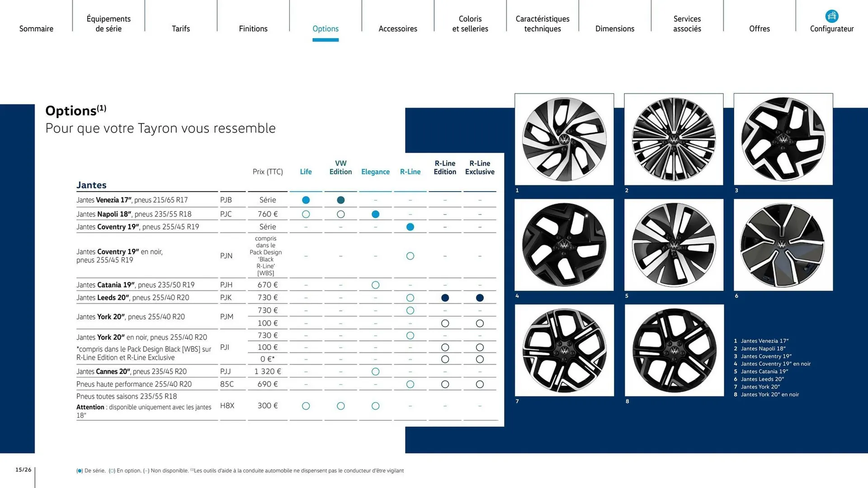Open the Sommaire tab
868x488 pixels.
click(x=36, y=28)
